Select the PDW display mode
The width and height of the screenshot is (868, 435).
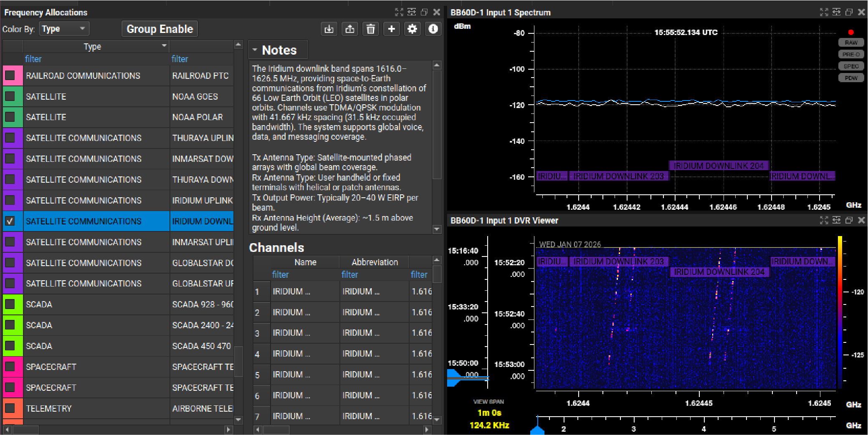(850, 78)
